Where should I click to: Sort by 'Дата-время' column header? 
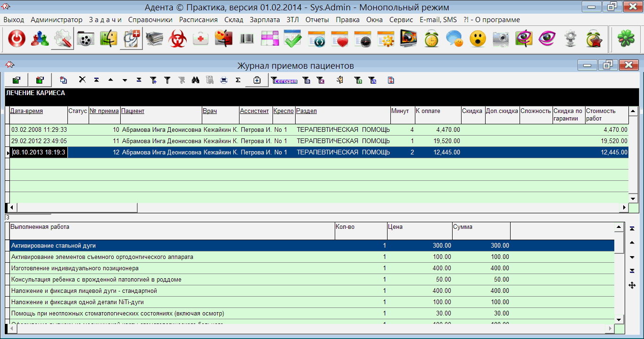pos(27,111)
